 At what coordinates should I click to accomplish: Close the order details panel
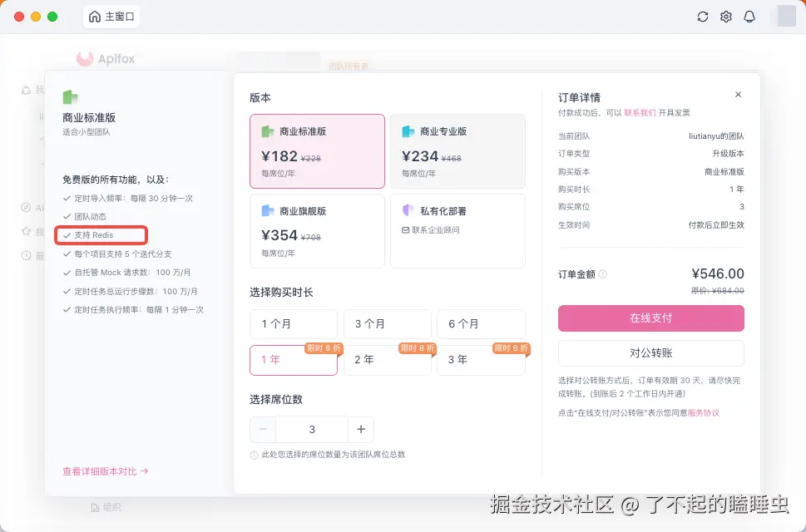tap(738, 94)
